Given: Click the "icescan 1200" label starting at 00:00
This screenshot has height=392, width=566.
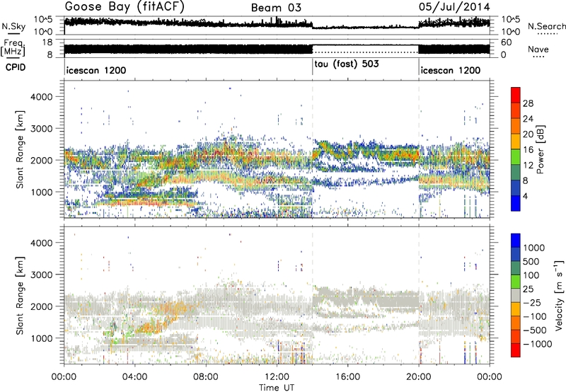Looking at the screenshot, I should (96, 70).
